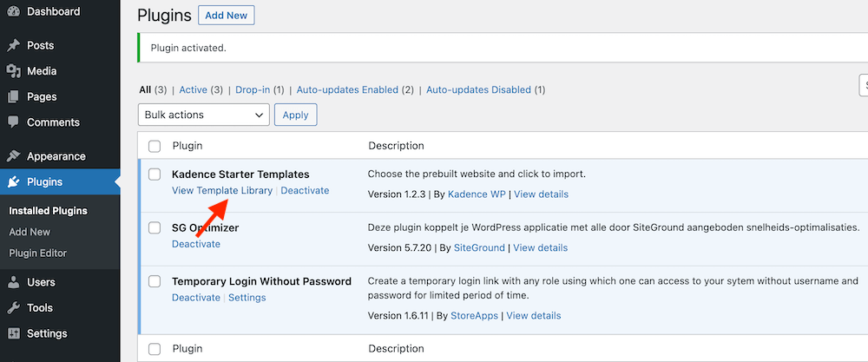Select Installed Plugins submenu item
The width and height of the screenshot is (868, 362).
(48, 211)
